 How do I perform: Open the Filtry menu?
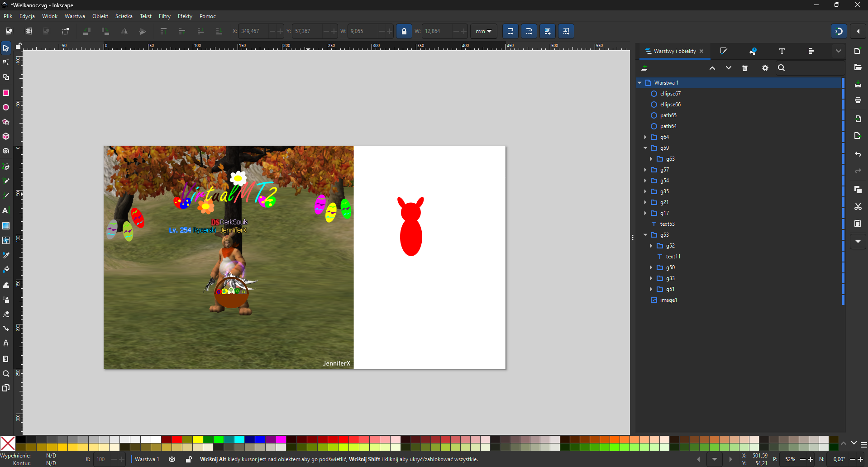tap(164, 16)
